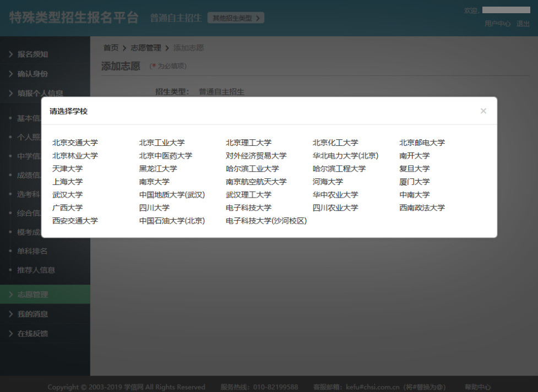Select 北京化工大学
This screenshot has width=538, height=392.
(x=335, y=143)
